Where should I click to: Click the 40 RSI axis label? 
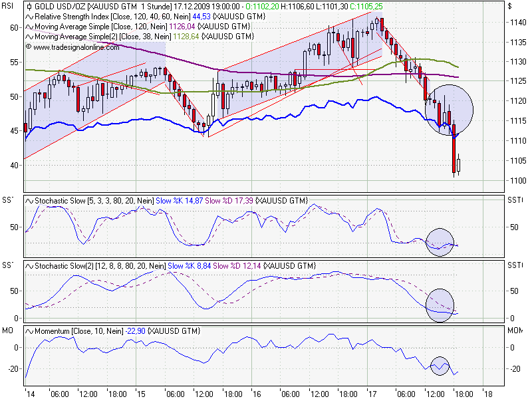point(14,166)
